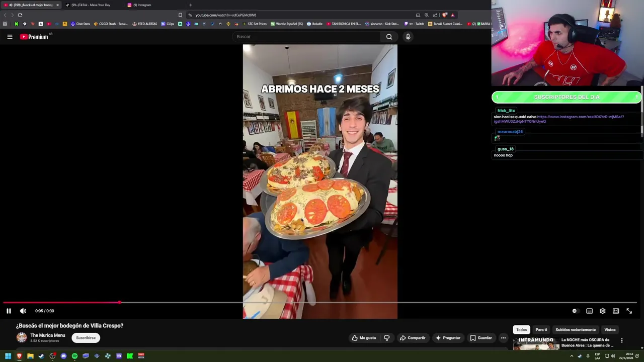Select the Subidos recientemente chip

(x=576, y=330)
